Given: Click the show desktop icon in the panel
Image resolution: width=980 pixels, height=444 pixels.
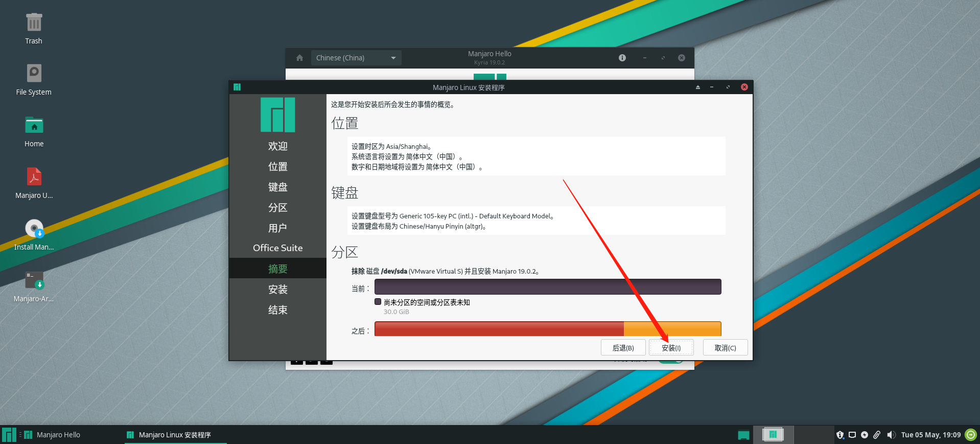Looking at the screenshot, I should (743, 435).
